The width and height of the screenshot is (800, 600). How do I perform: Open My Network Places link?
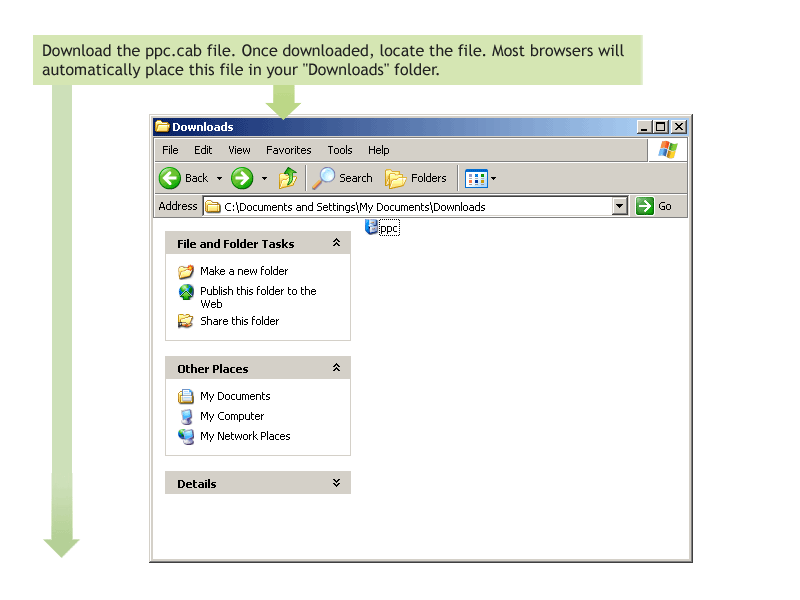coord(245,436)
